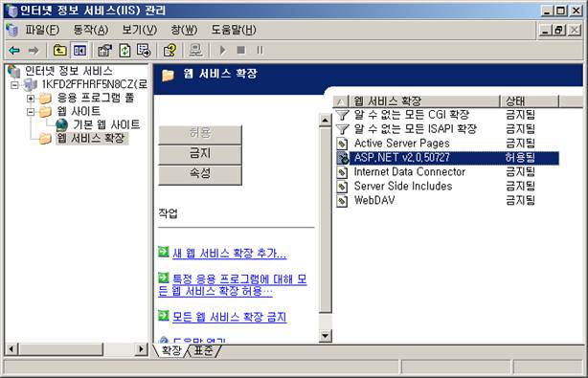Collapse the 1KFD2FFHRF5N8CZ server node
Screen dimensions: 588x378
click(14, 85)
